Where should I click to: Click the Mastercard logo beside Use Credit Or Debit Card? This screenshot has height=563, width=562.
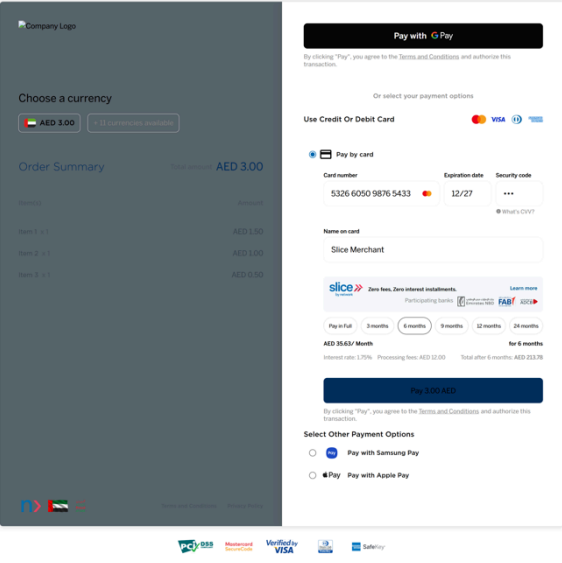[479, 119]
